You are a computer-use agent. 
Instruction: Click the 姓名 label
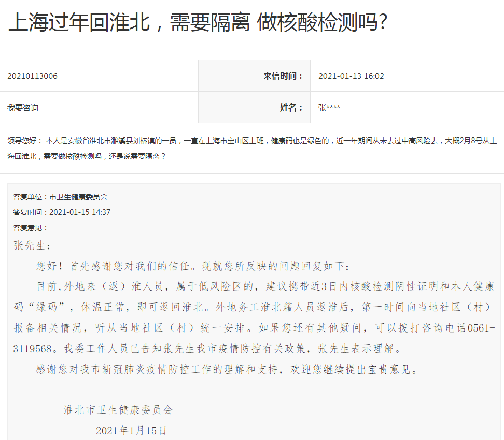tap(291, 108)
